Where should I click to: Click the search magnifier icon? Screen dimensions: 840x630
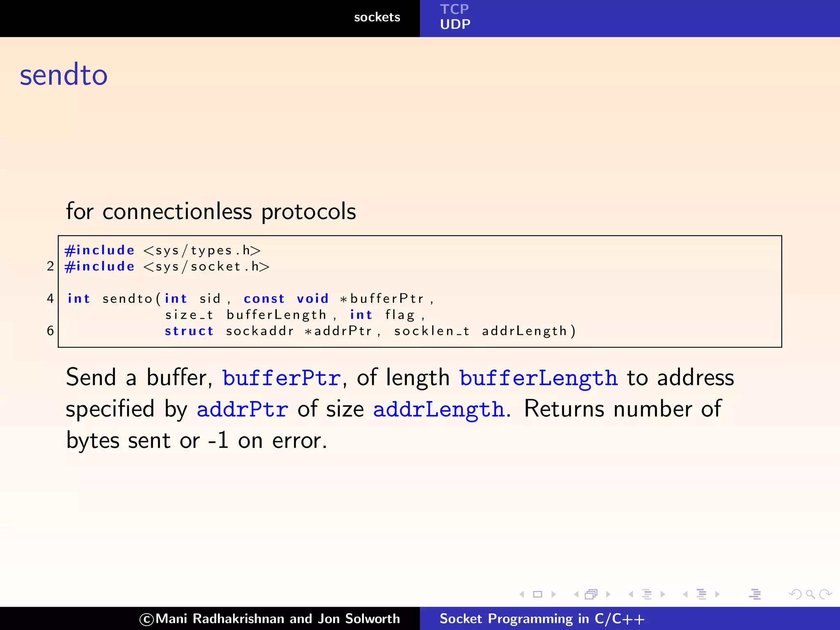810,594
